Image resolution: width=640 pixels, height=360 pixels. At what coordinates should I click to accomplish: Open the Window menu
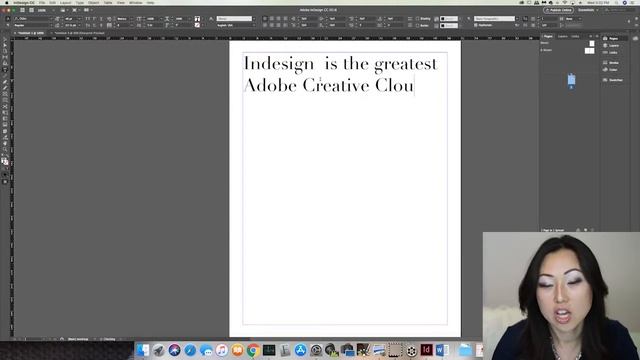pos(136,2)
